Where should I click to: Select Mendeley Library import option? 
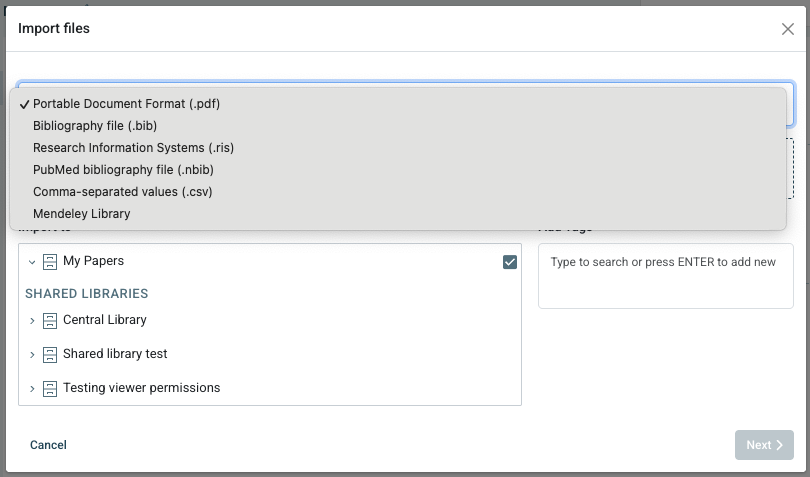82,214
